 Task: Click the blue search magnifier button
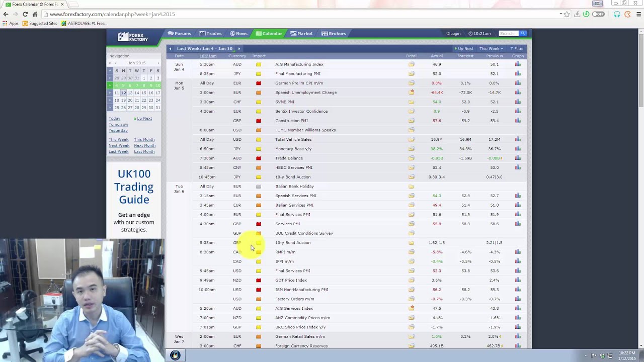[523, 34]
